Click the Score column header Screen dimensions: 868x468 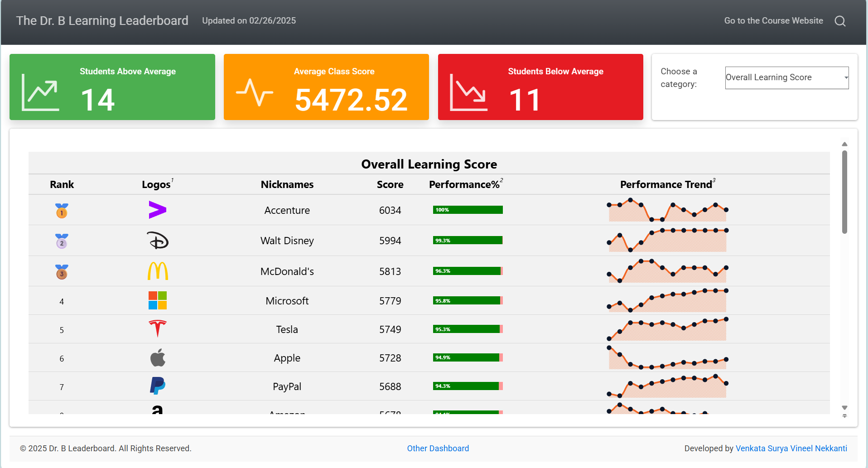390,184
